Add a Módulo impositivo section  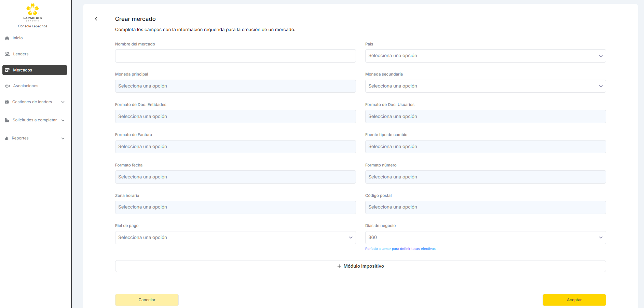[360, 266]
